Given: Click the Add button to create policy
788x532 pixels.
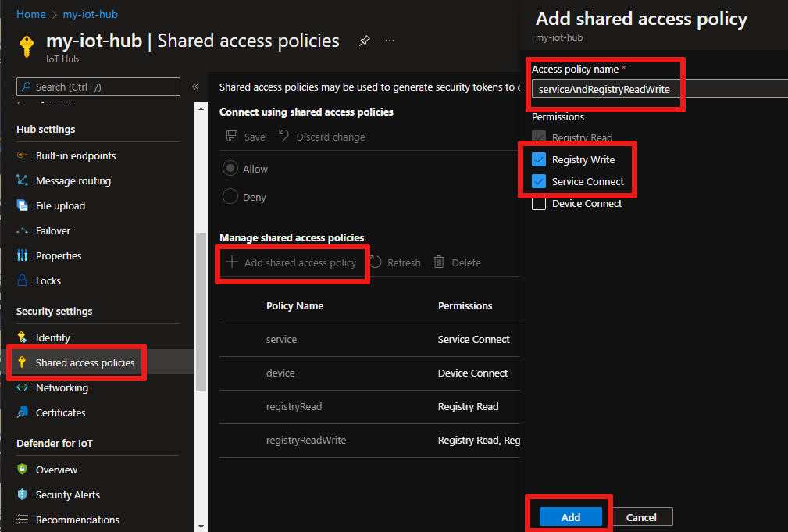Looking at the screenshot, I should click(x=570, y=517).
